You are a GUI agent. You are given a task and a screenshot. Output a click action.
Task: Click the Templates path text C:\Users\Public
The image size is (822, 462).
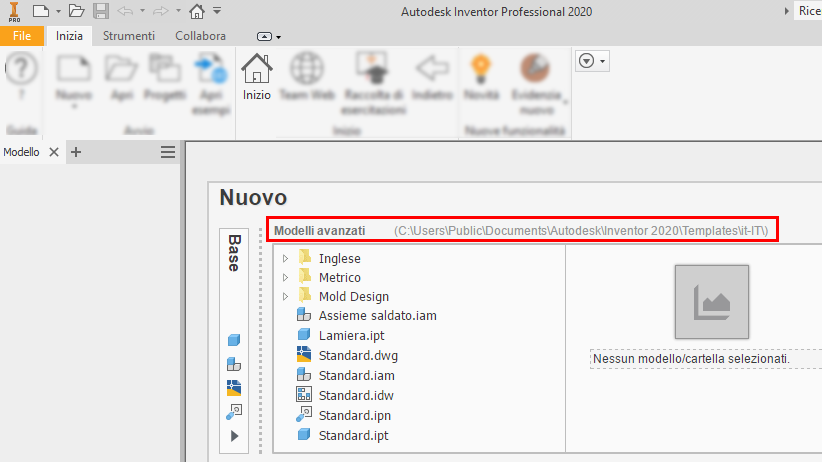(x=581, y=231)
